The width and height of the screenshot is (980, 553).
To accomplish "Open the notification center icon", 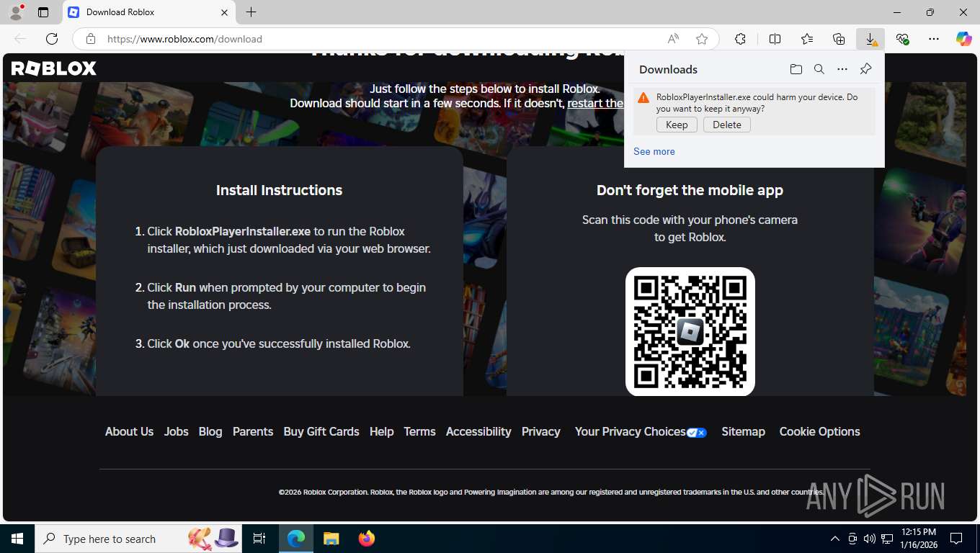I will pyautogui.click(x=956, y=539).
